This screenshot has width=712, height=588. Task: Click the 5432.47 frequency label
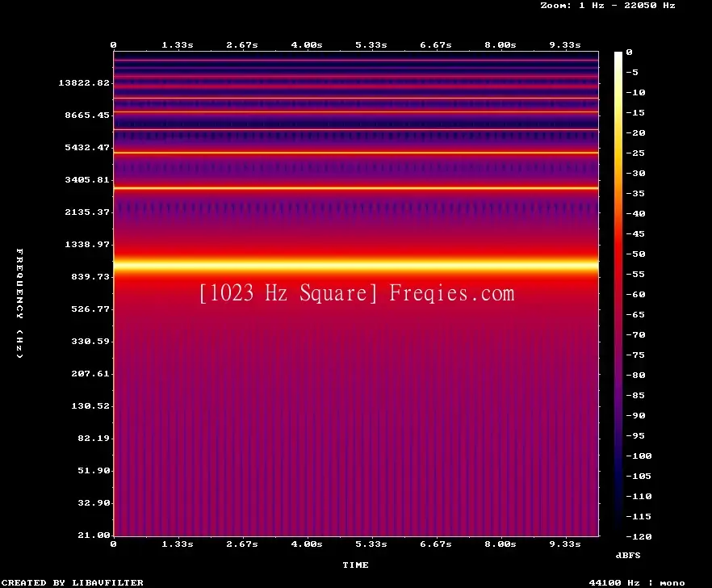(x=87, y=147)
